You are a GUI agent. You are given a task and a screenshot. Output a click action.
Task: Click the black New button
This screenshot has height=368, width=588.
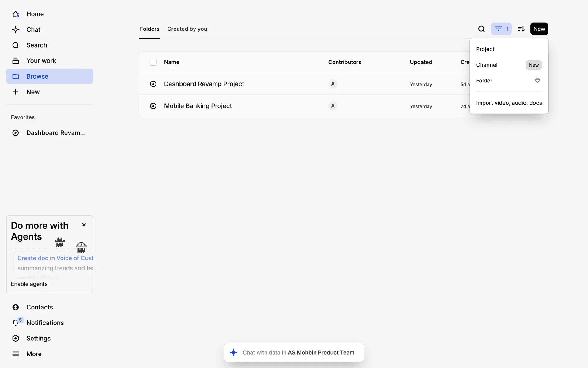coord(539,29)
